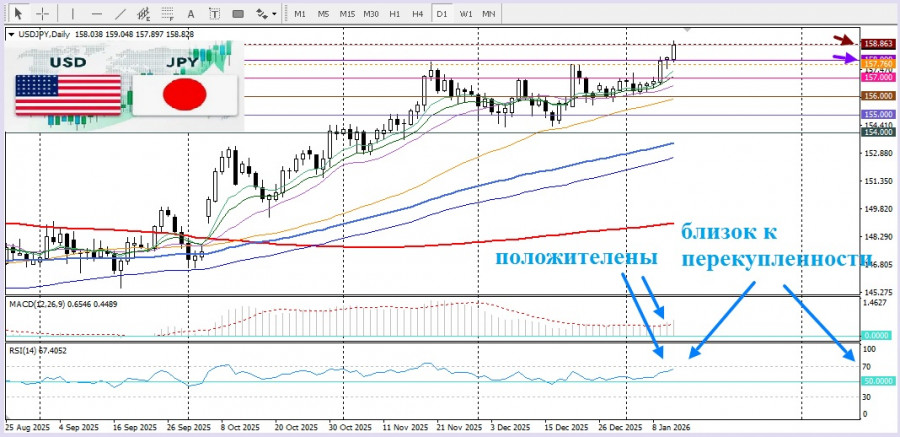Click the 158.863 price level label

(x=877, y=44)
